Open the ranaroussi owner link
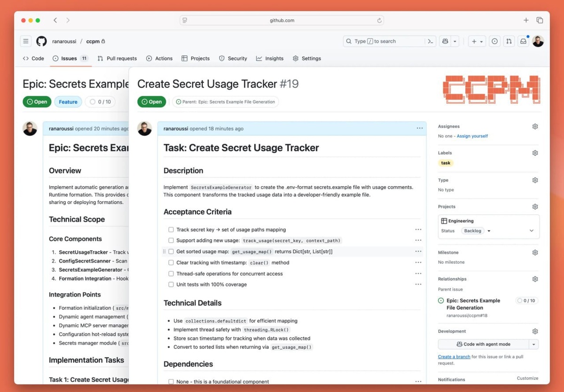Image resolution: width=564 pixels, height=392 pixels. point(64,41)
